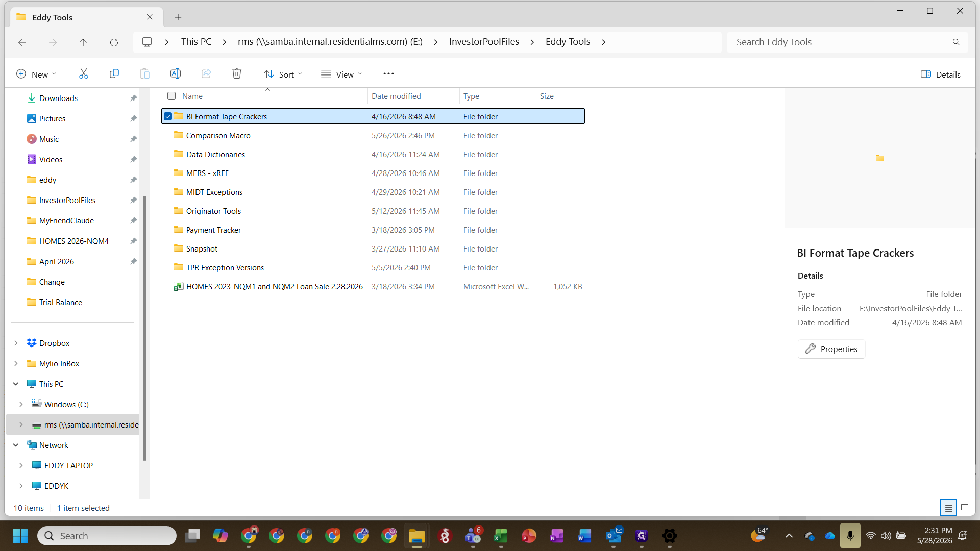Open the Sort dropdown menu

(283, 74)
